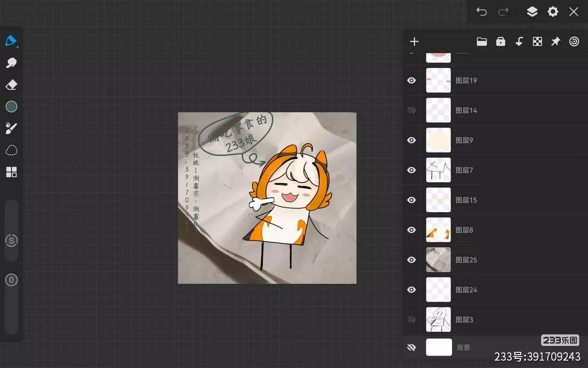Screen dimensions: 588x368
Task: Select the pen brush tool
Action: [11, 41]
